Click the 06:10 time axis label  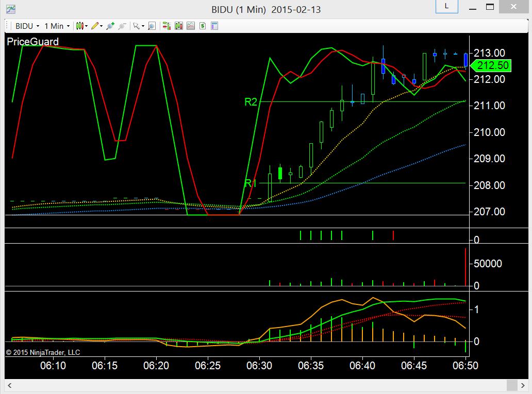click(53, 366)
